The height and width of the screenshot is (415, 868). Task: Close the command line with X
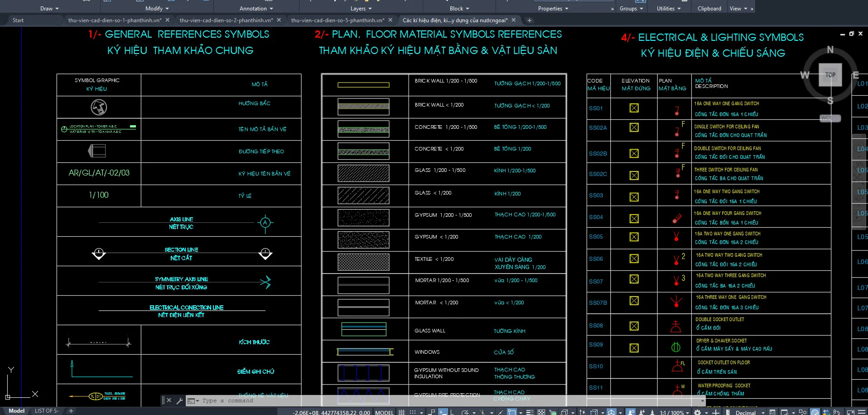[x=169, y=400]
